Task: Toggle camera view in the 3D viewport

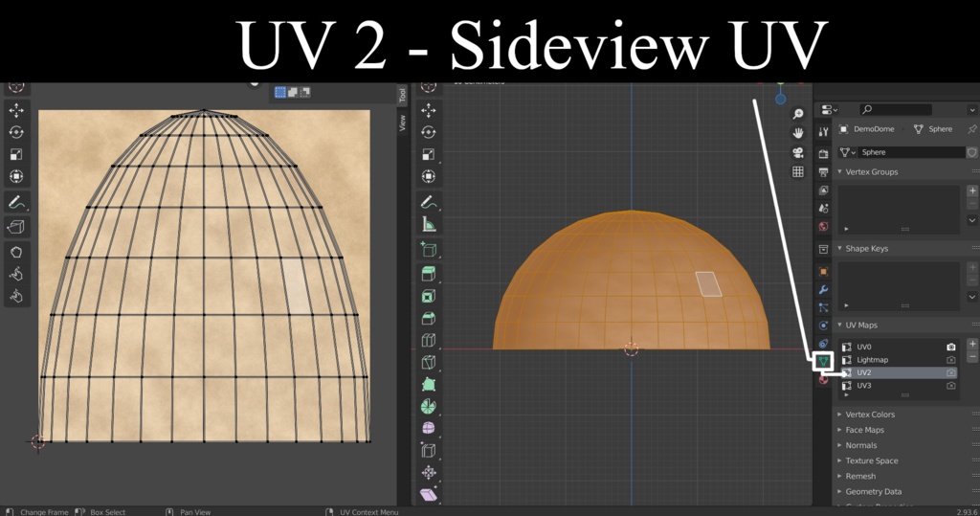Action: click(798, 152)
